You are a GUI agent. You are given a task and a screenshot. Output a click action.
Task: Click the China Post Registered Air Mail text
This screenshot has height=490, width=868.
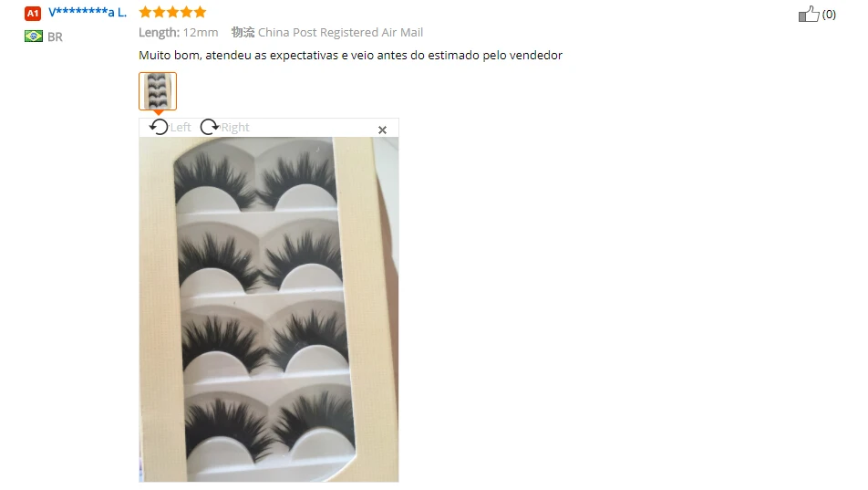click(340, 32)
